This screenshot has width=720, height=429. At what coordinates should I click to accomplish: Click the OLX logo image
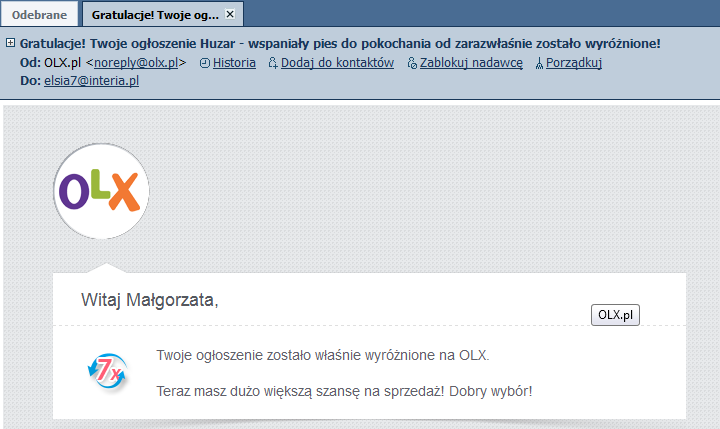(x=101, y=191)
